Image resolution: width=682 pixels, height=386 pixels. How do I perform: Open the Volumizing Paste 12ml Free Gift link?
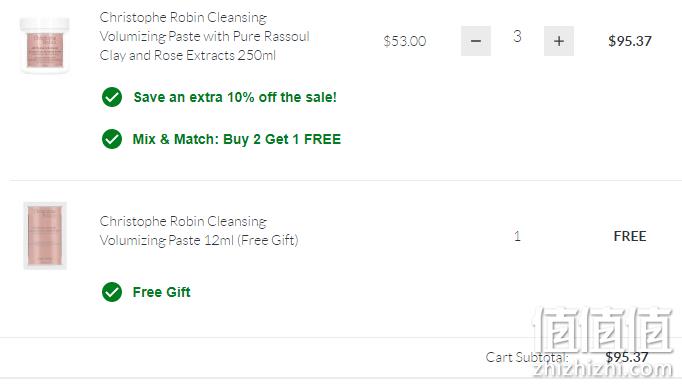coord(199,231)
